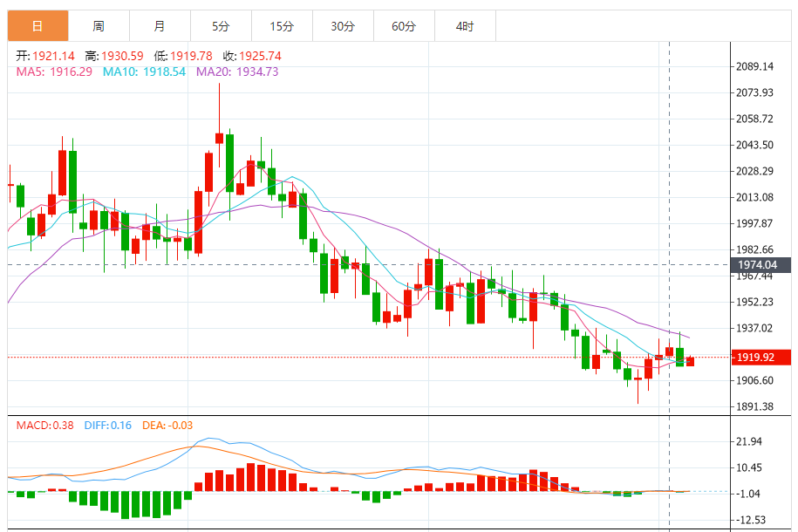798x532 pixels.
Task: Click the high price 1930.59 value
Action: tap(122, 56)
